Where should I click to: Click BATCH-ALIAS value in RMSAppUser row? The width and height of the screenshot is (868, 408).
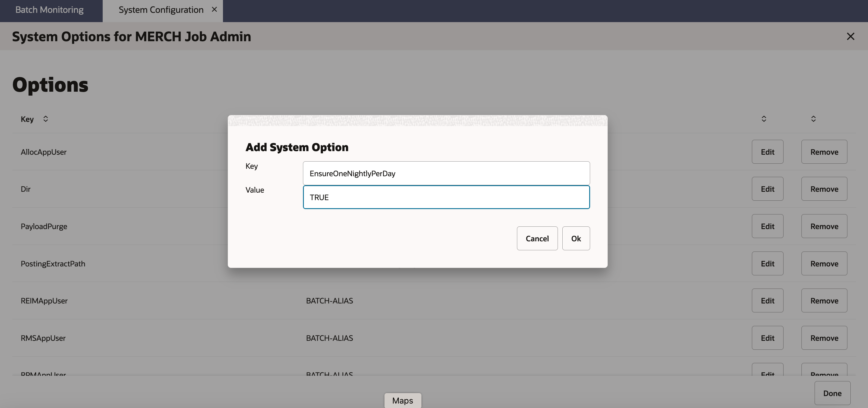pos(330,338)
